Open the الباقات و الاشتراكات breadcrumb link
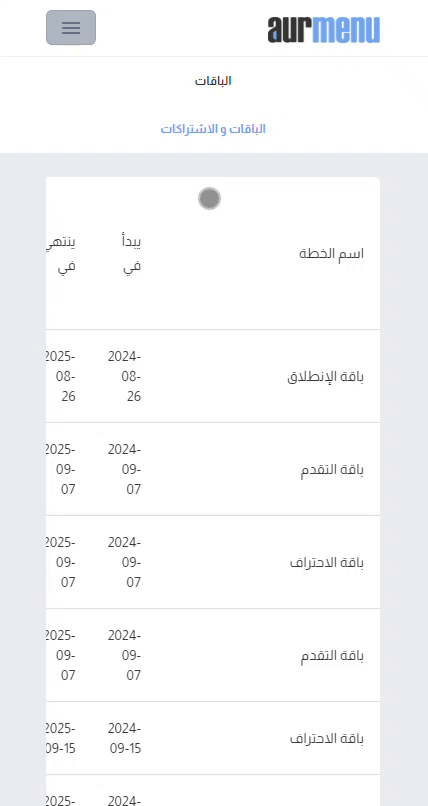 coord(213,129)
